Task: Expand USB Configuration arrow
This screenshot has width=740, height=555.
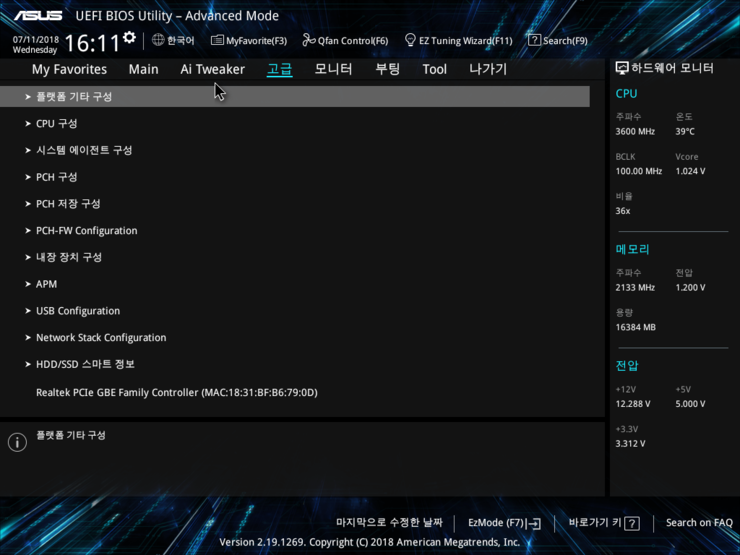Action: [x=28, y=311]
